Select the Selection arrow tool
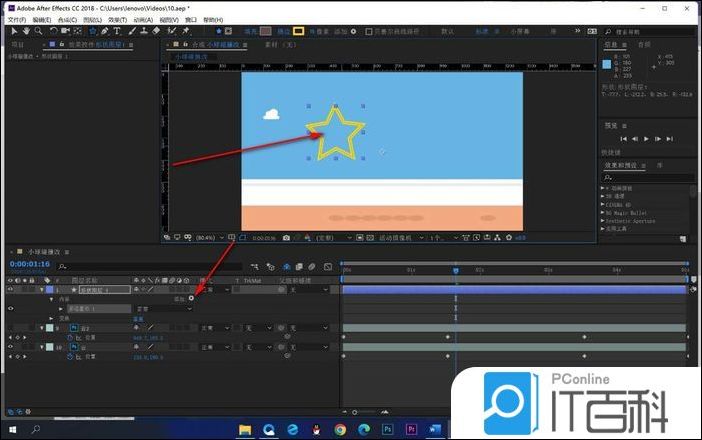702x440 pixels. pyautogui.click(x=11, y=31)
